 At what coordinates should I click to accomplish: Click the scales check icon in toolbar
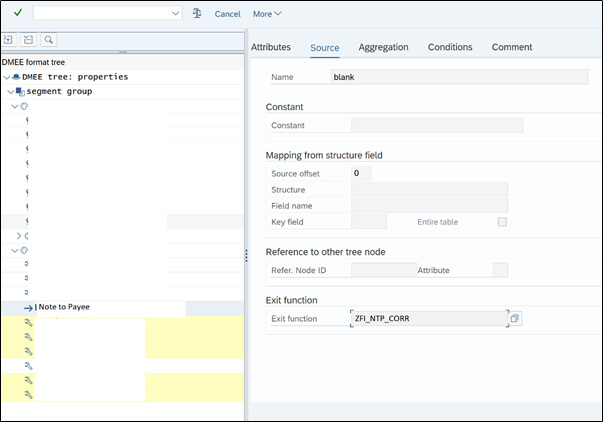tap(197, 13)
